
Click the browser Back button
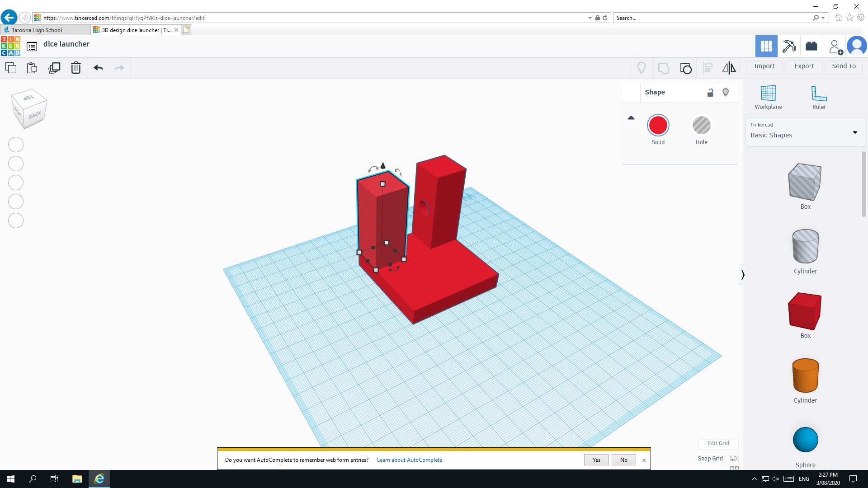point(9,17)
